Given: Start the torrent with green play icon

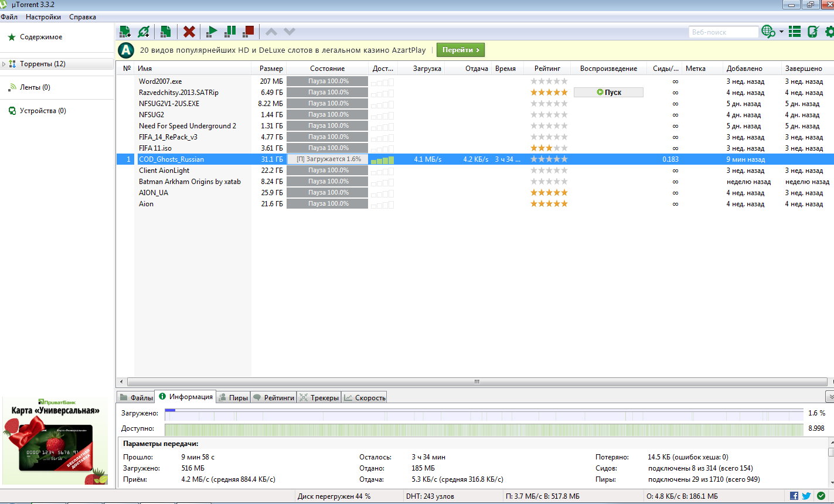Looking at the screenshot, I should (212, 32).
